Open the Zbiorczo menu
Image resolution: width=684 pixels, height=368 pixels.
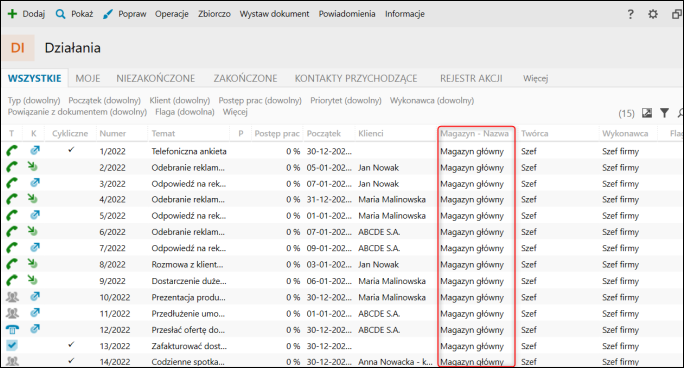[x=214, y=14]
